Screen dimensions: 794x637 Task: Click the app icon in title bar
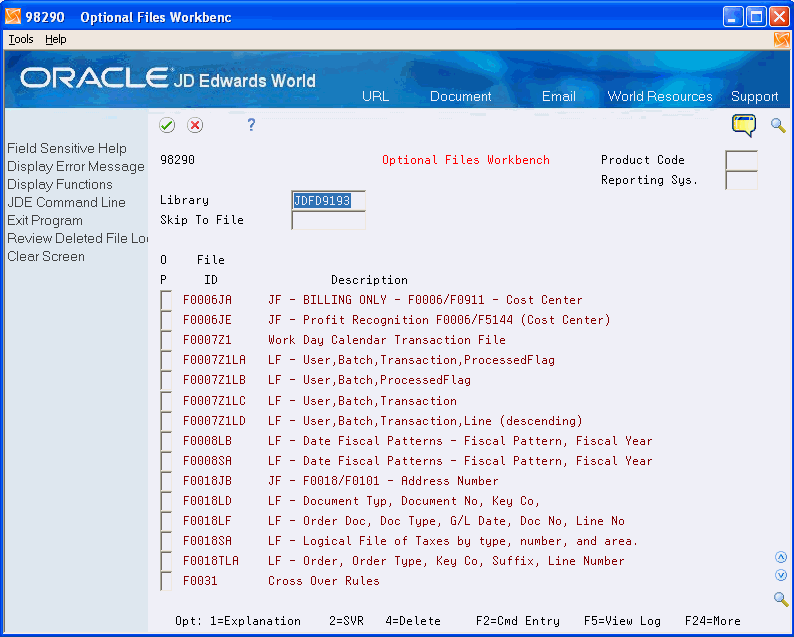tap(13, 17)
